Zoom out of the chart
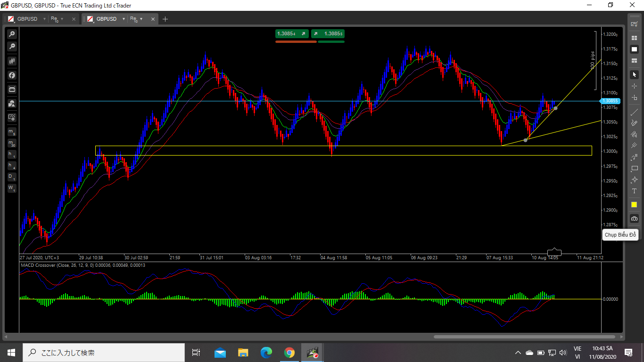The height and width of the screenshot is (362, 644). click(12, 46)
